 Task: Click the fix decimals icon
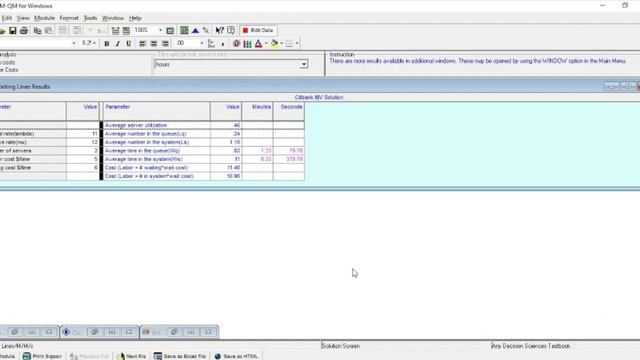pyautogui.click(x=211, y=44)
